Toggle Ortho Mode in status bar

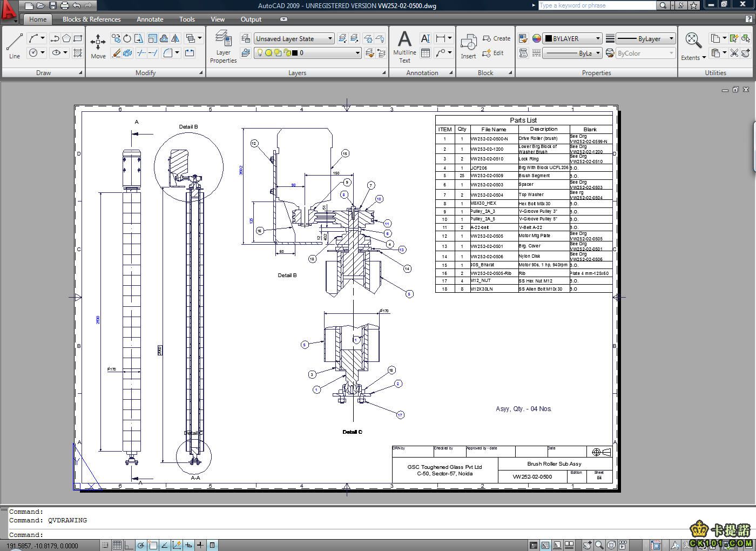coord(129,545)
